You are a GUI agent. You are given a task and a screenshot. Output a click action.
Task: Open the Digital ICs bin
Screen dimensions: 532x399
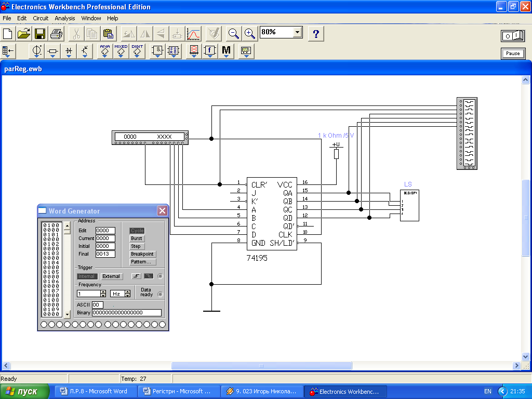click(137, 51)
